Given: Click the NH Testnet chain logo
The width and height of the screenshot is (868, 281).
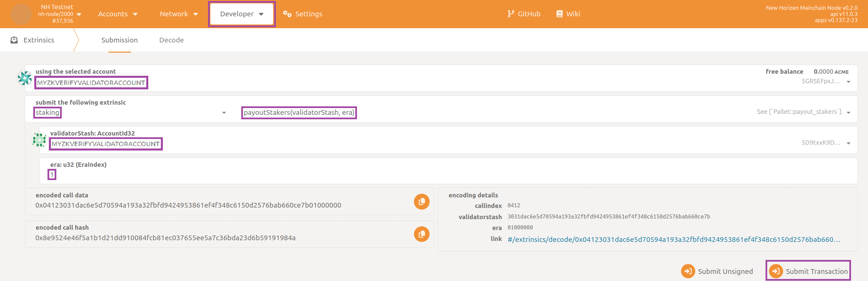Looking at the screenshot, I should coord(21,14).
